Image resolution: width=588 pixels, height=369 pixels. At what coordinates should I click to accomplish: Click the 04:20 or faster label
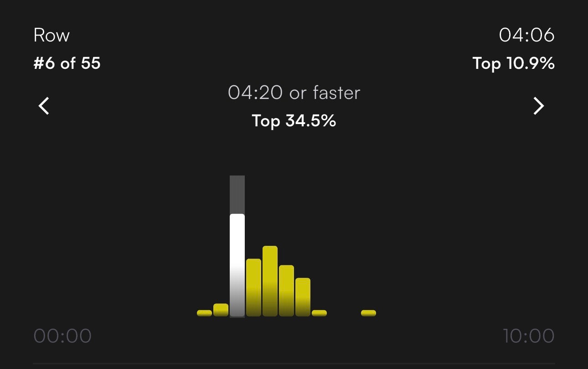pyautogui.click(x=294, y=93)
